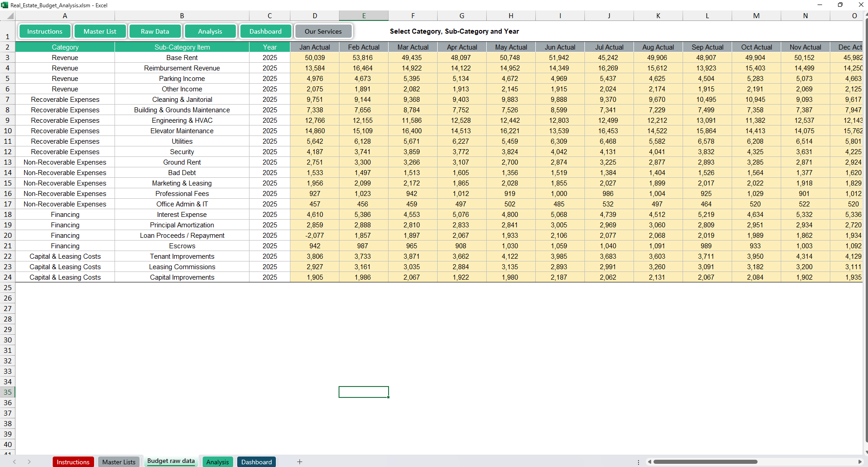Click the Select All corner triangle

[10, 16]
